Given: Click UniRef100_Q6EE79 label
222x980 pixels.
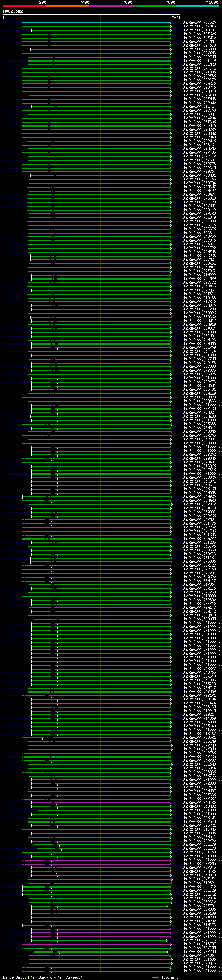Looking at the screenshot, I should [x=199, y=845].
